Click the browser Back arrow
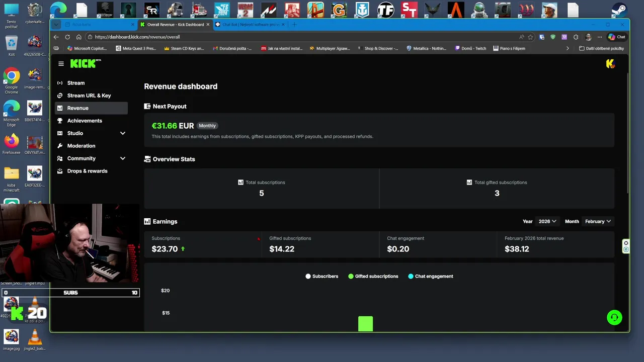This screenshot has width=644, height=362. [56, 37]
